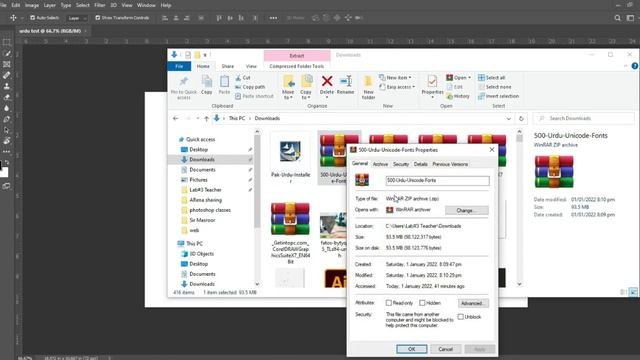Open the Photoshop Filter menu

pyautogui.click(x=100, y=5)
